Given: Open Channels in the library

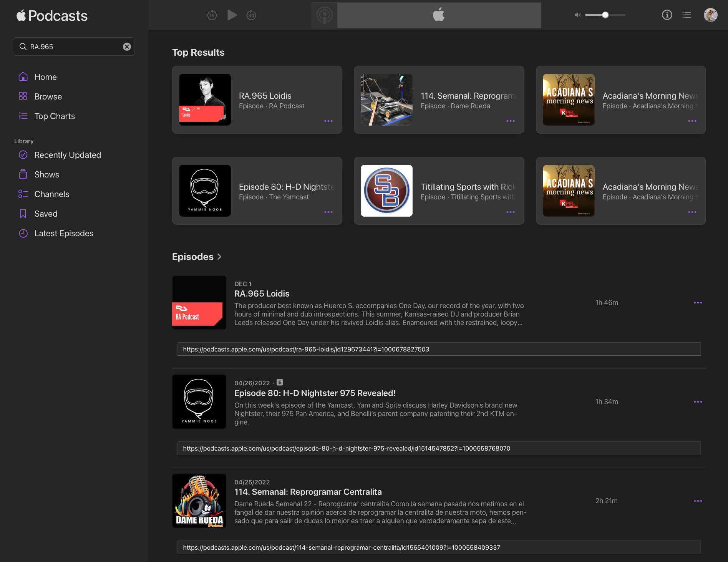Looking at the screenshot, I should click(x=52, y=194).
